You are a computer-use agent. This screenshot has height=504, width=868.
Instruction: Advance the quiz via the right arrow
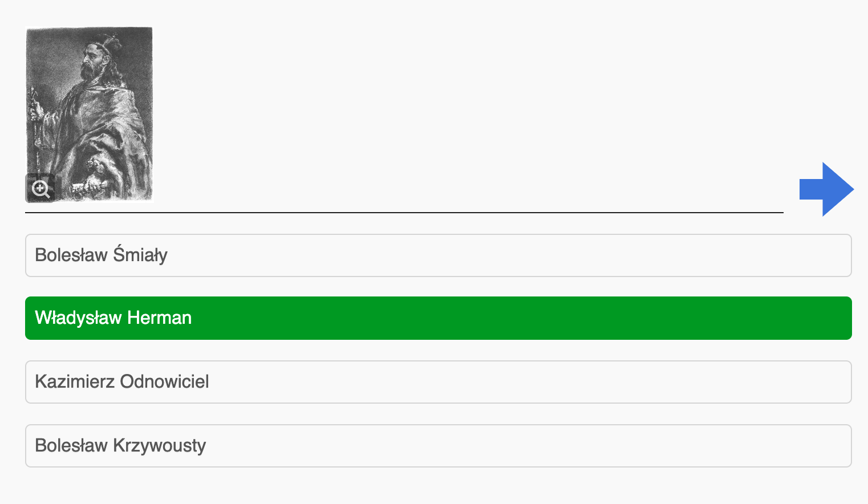click(826, 189)
